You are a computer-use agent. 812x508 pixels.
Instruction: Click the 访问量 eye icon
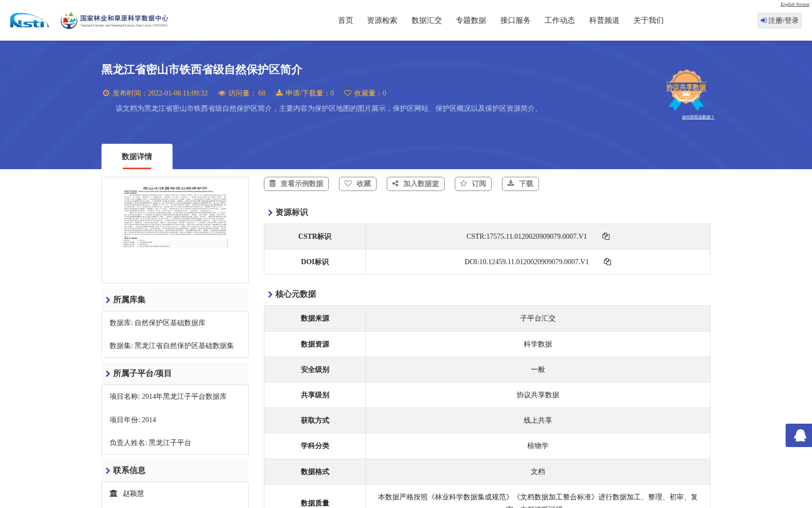pos(222,93)
